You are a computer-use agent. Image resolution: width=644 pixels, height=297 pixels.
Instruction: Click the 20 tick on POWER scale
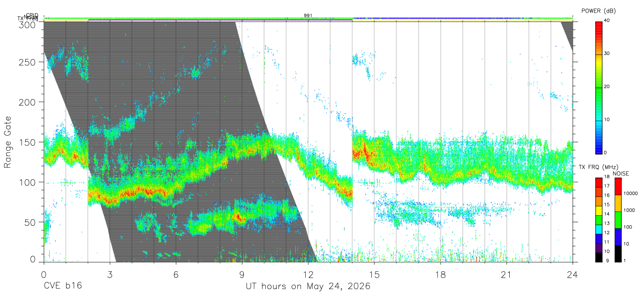click(x=607, y=87)
